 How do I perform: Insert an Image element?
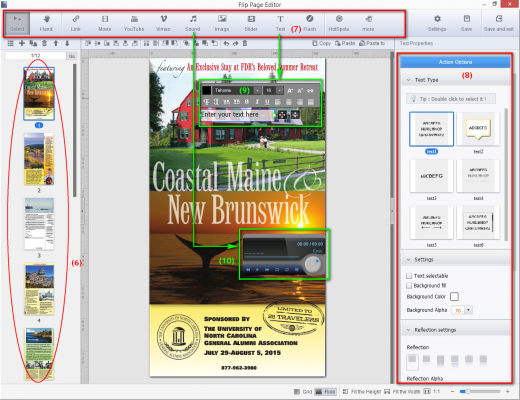click(222, 23)
